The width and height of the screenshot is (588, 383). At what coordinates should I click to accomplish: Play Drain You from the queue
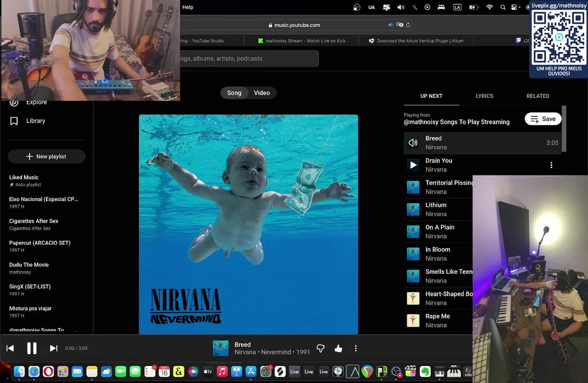pos(413,165)
